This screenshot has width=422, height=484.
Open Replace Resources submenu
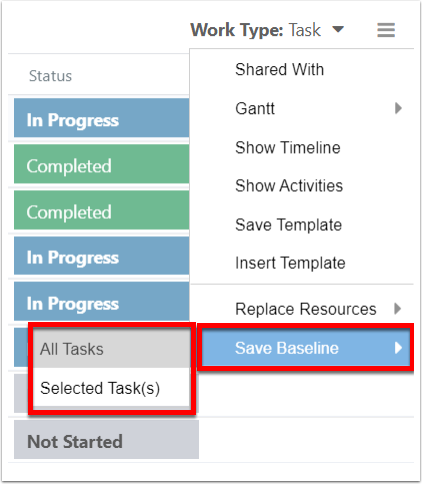(302, 309)
